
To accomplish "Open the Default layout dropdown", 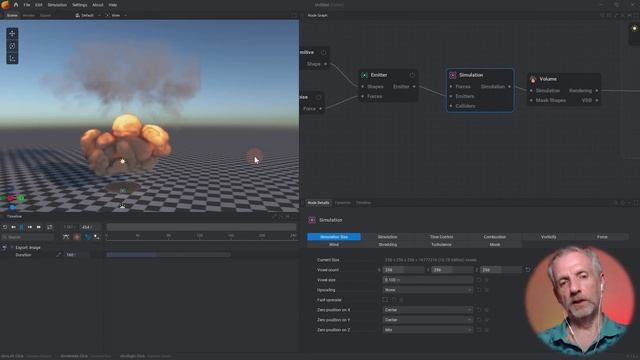I will tap(88, 16).
